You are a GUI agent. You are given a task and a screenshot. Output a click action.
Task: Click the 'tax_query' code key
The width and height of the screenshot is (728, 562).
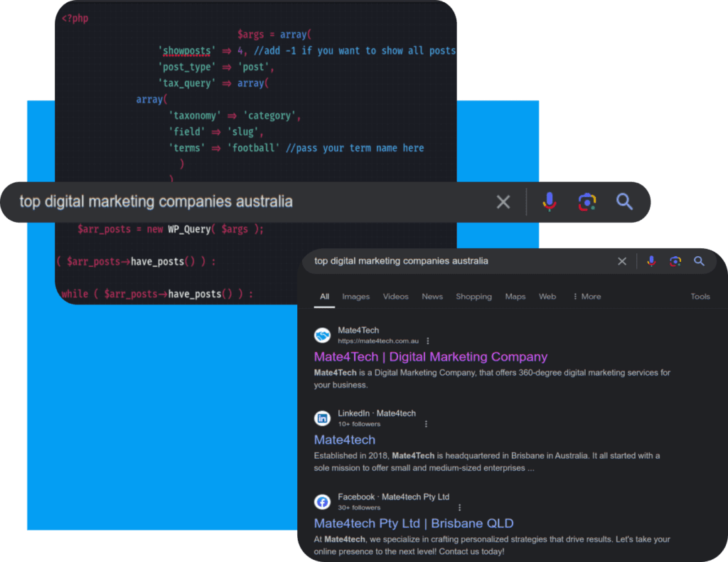tap(187, 83)
